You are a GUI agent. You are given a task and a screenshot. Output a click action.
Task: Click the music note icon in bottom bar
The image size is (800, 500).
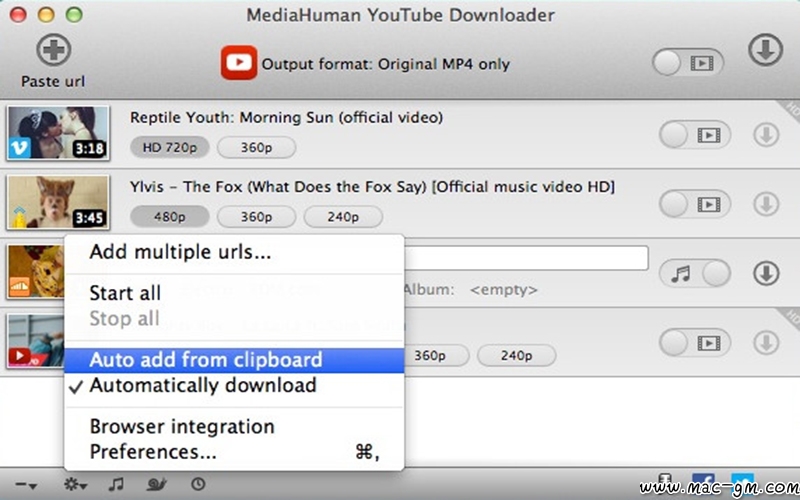pyautogui.click(x=116, y=484)
